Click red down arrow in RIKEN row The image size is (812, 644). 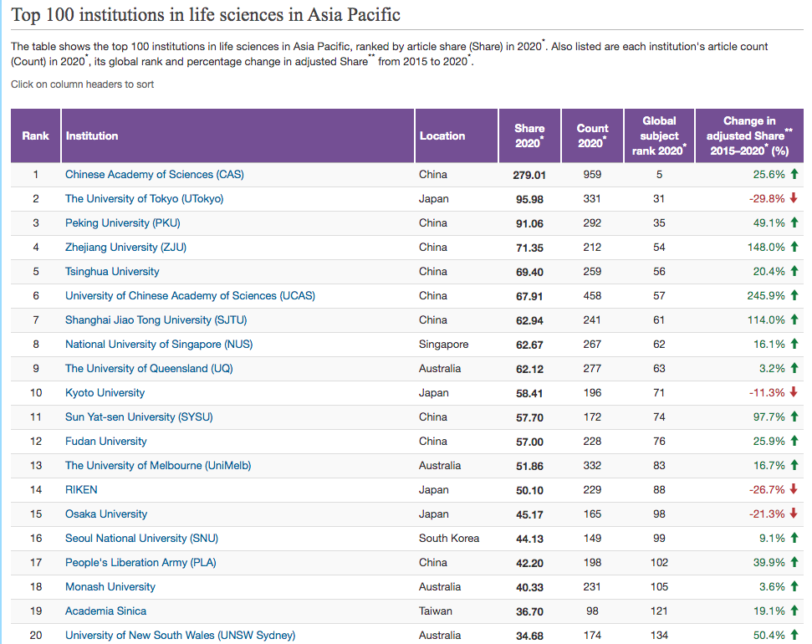[794, 490]
